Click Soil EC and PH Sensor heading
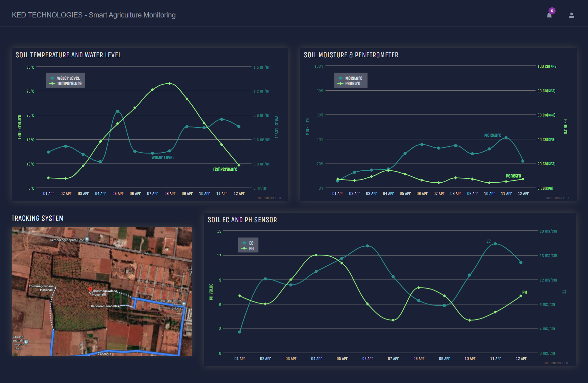 [242, 220]
